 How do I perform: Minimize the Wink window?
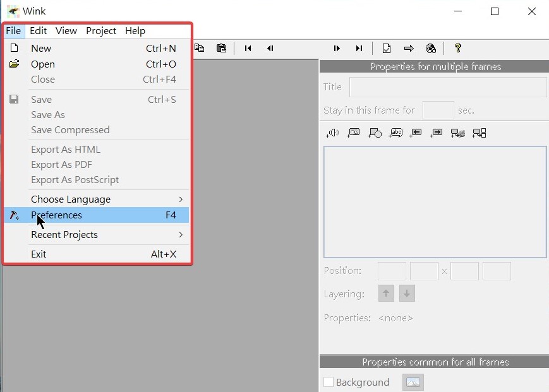click(458, 11)
